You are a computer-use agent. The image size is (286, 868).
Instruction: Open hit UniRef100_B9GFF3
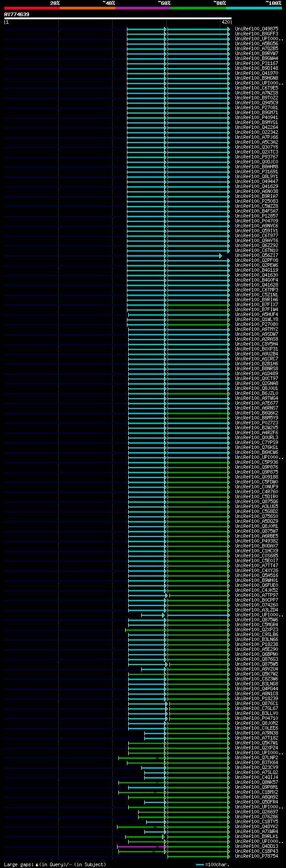257,34
